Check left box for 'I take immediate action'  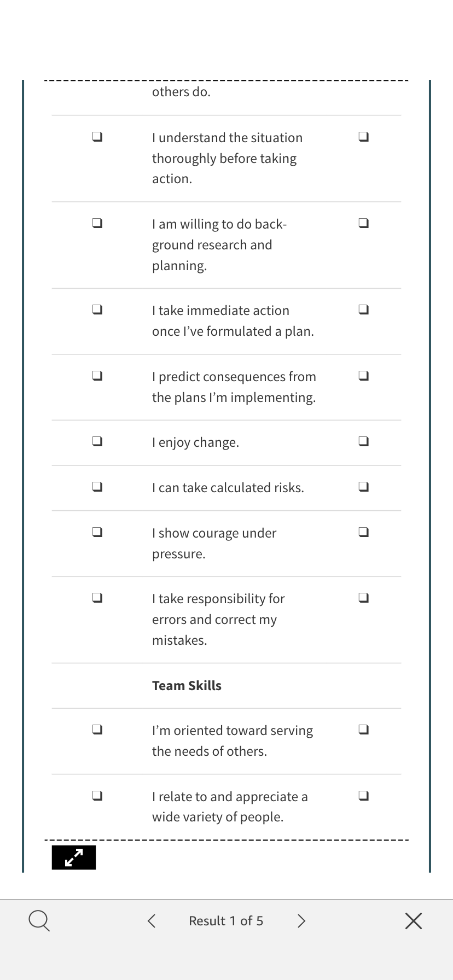coord(97,310)
